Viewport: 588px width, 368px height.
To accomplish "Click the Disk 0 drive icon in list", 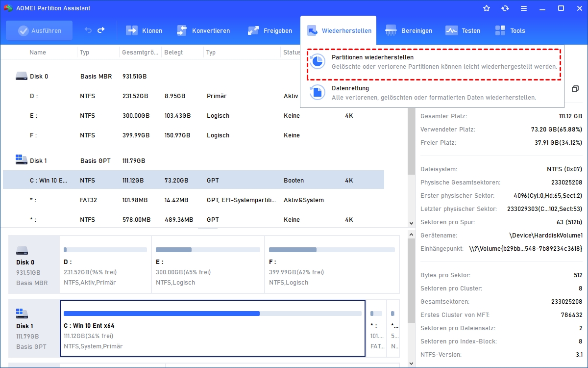I will coord(21,76).
